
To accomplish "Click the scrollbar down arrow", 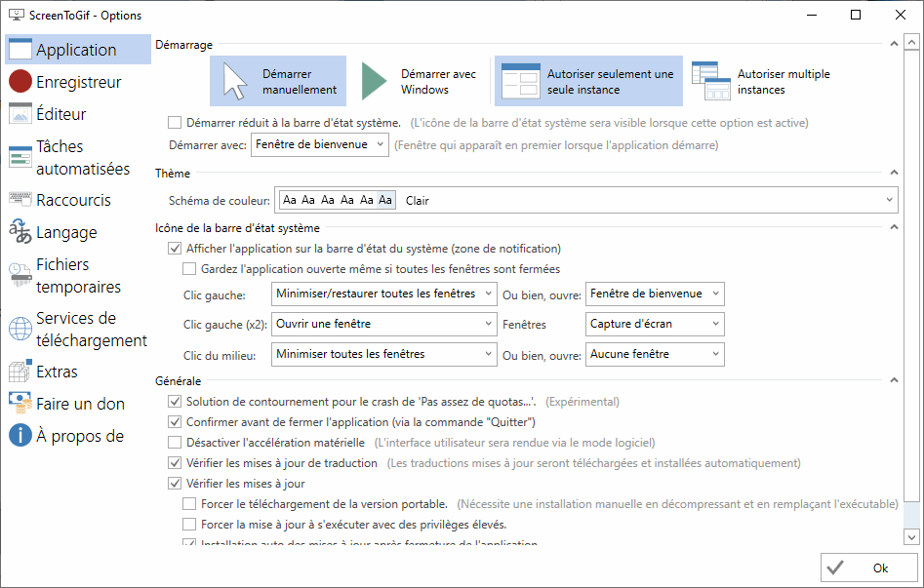I will pos(911,536).
